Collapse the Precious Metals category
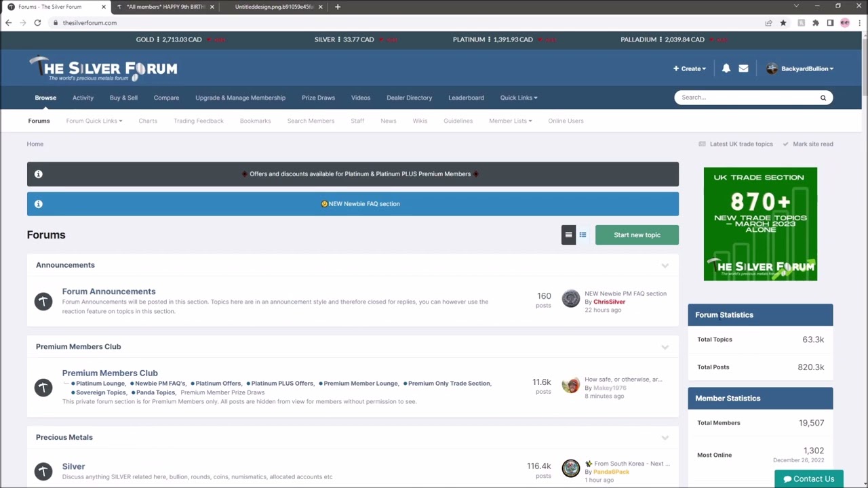This screenshot has width=868, height=488. 665,438
